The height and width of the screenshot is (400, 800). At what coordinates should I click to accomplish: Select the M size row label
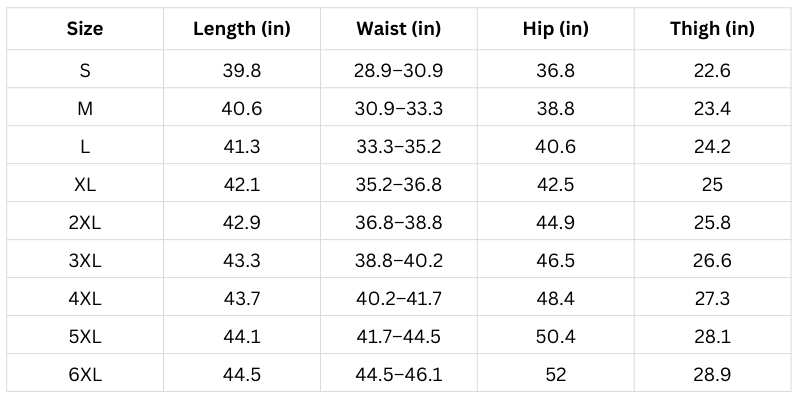85,109
